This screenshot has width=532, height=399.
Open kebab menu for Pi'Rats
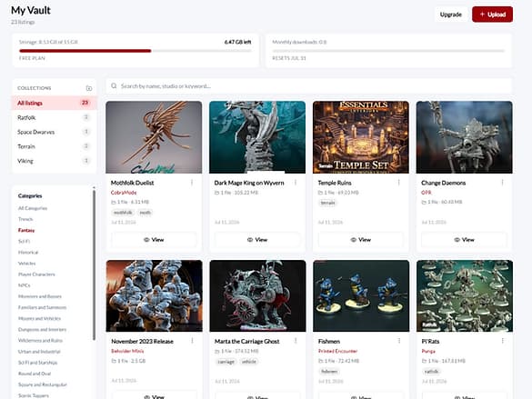coord(503,341)
